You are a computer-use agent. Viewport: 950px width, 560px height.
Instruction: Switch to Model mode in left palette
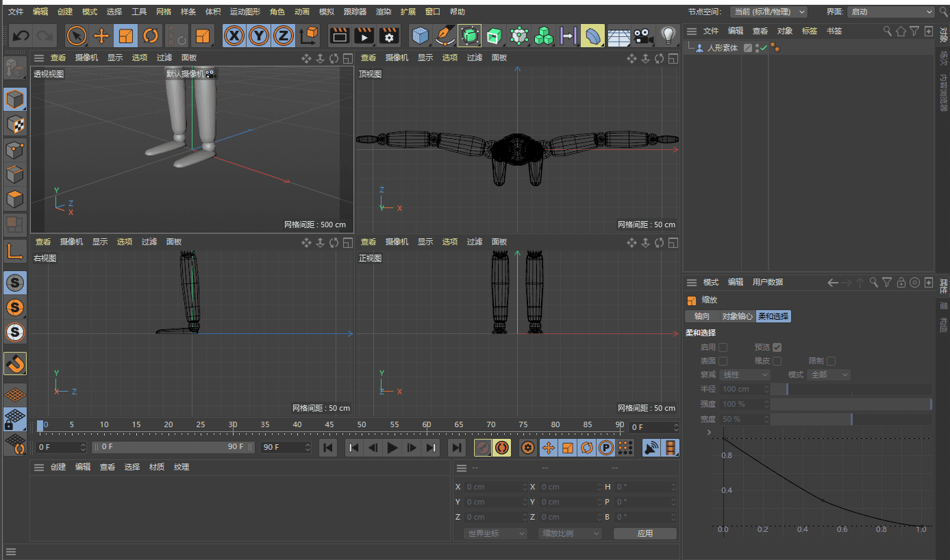[x=15, y=99]
